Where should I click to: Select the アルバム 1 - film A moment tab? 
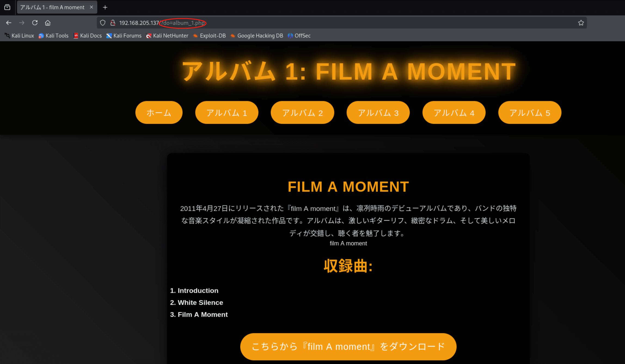[x=52, y=7]
